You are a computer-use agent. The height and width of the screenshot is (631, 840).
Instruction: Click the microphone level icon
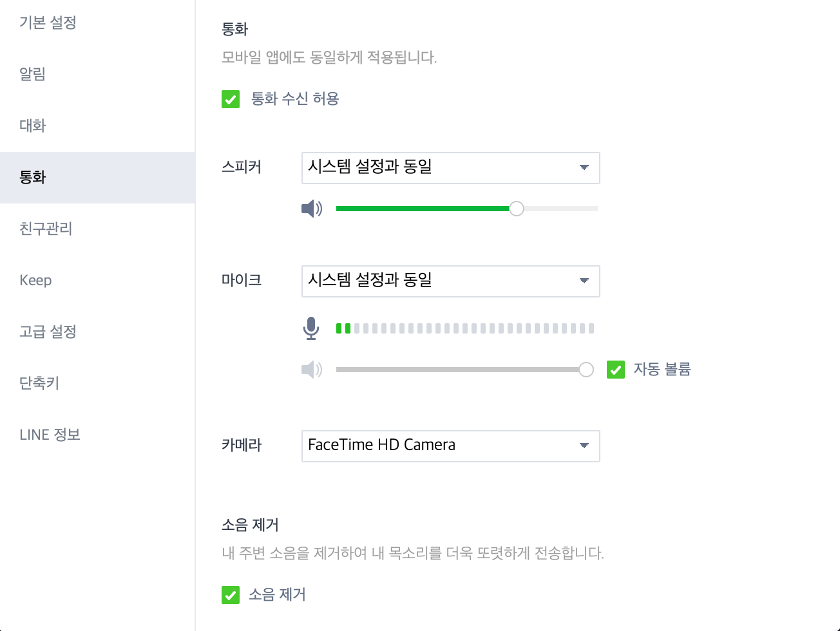click(x=311, y=328)
